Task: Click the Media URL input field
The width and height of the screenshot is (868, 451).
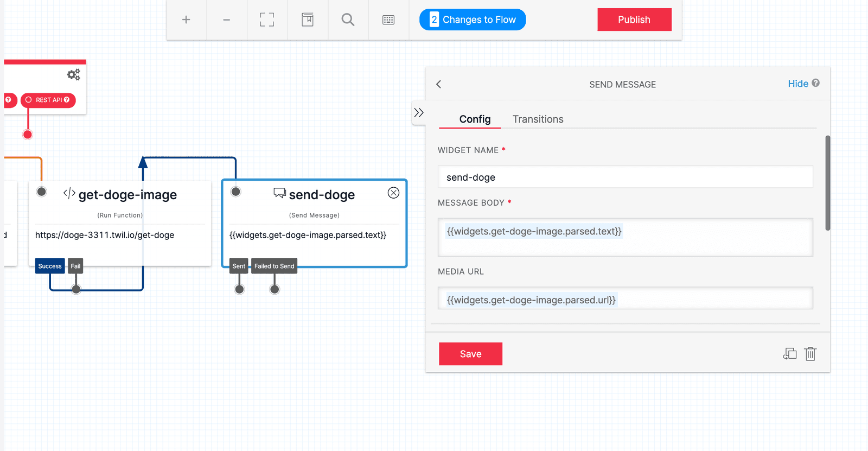Action: pos(625,300)
